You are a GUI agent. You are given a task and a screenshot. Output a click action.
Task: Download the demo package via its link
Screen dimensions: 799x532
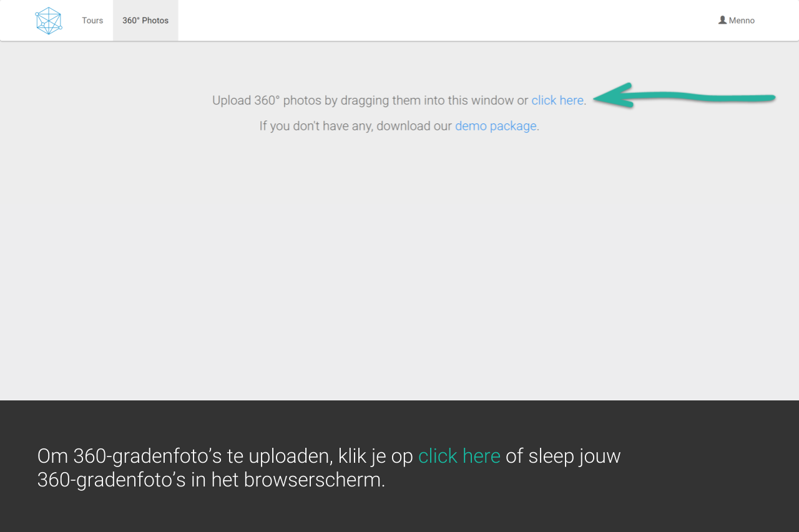[496, 126]
